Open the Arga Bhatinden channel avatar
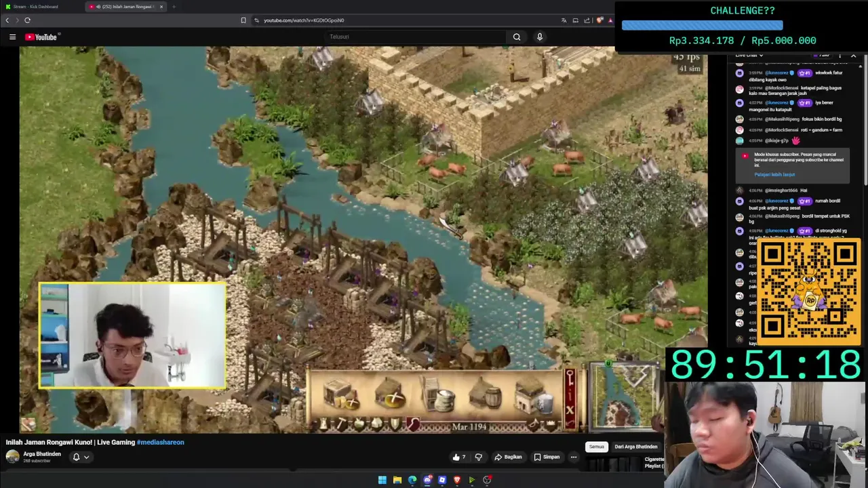Screen dimensions: 868x488 point(12,456)
